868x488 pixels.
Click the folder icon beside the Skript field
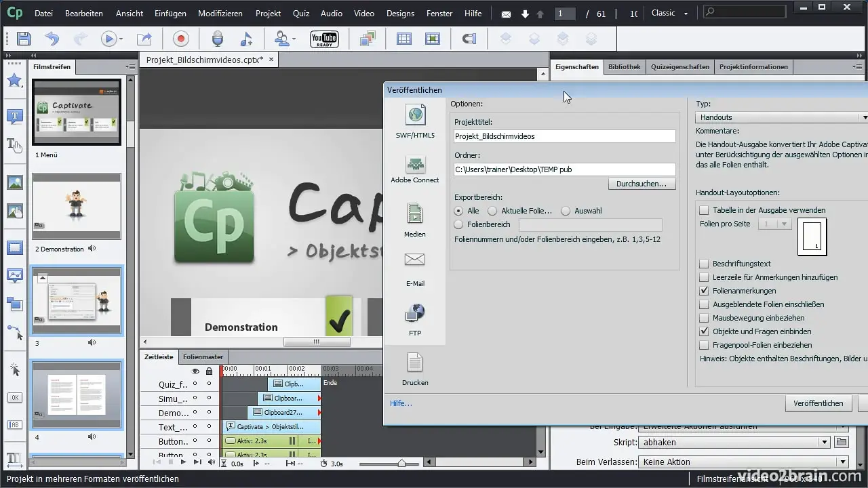point(841,442)
